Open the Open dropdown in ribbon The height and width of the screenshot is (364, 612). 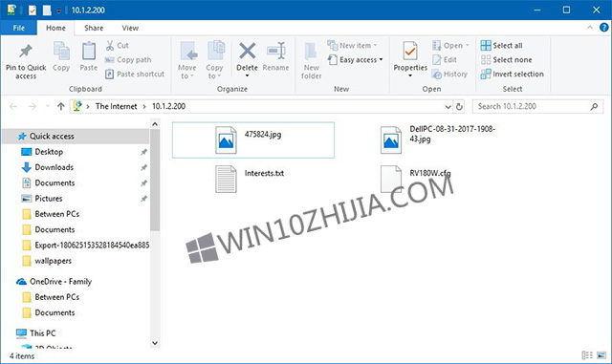click(x=450, y=46)
